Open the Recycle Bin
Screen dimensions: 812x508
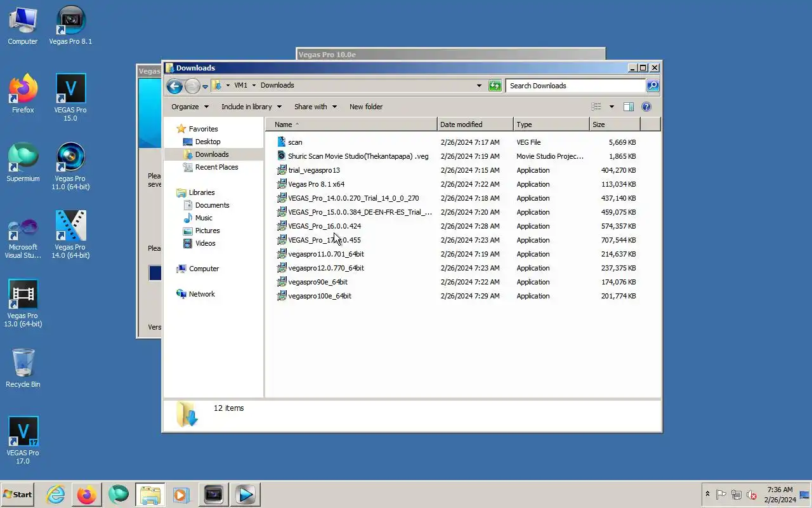23,368
